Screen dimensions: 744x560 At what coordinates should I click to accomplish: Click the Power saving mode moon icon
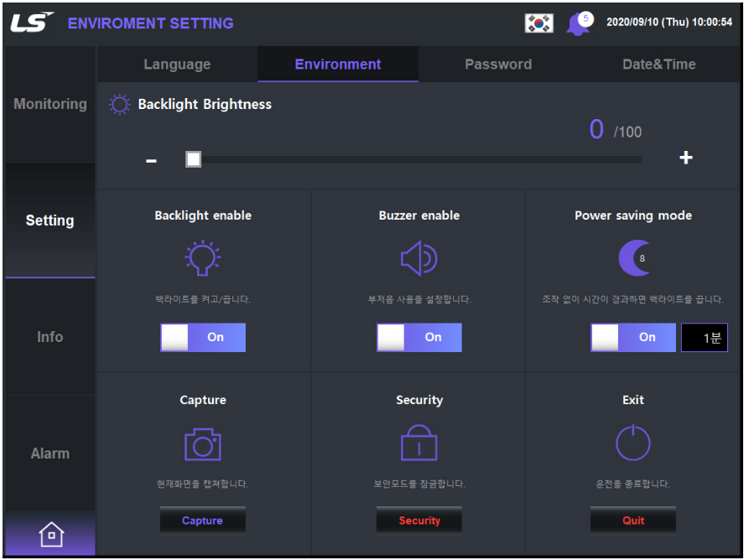click(x=634, y=259)
